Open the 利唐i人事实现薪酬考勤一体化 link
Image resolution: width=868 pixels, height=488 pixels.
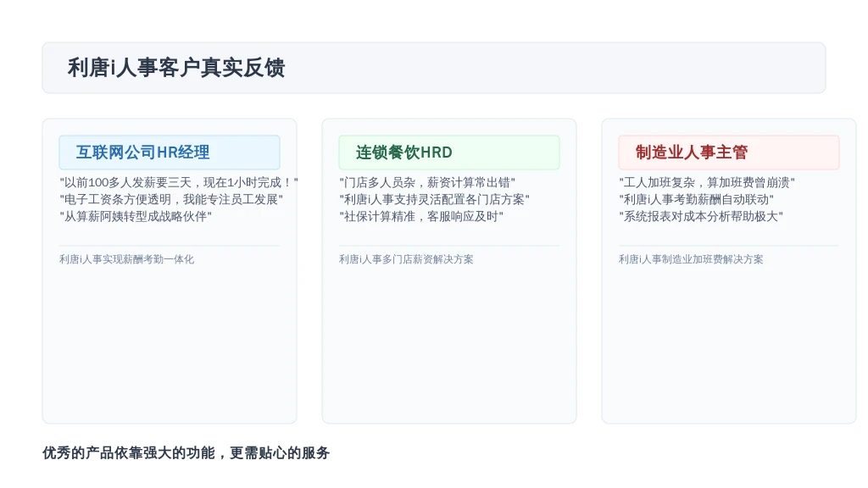(x=127, y=259)
